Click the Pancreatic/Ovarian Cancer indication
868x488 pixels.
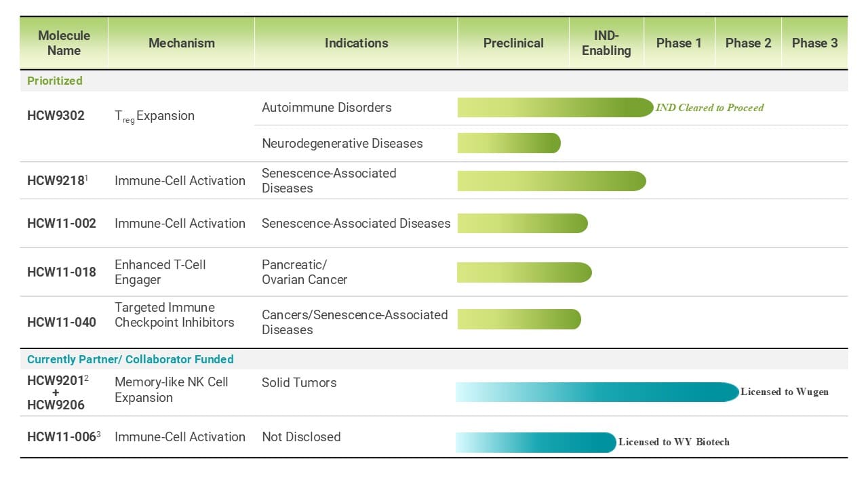click(304, 272)
